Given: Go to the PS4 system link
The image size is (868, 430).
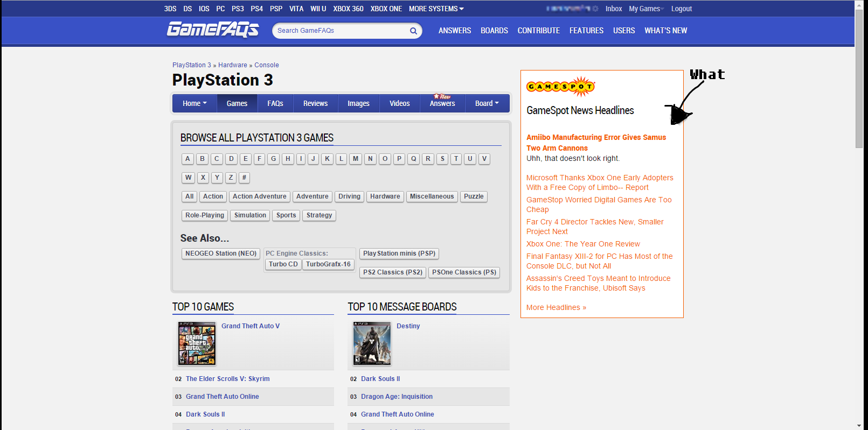Looking at the screenshot, I should 257,9.
